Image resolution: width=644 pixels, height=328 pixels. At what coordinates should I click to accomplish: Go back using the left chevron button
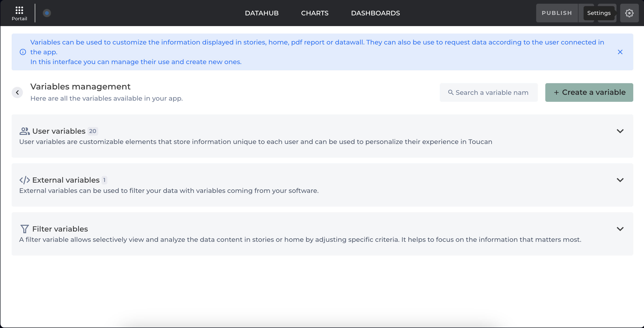[17, 93]
